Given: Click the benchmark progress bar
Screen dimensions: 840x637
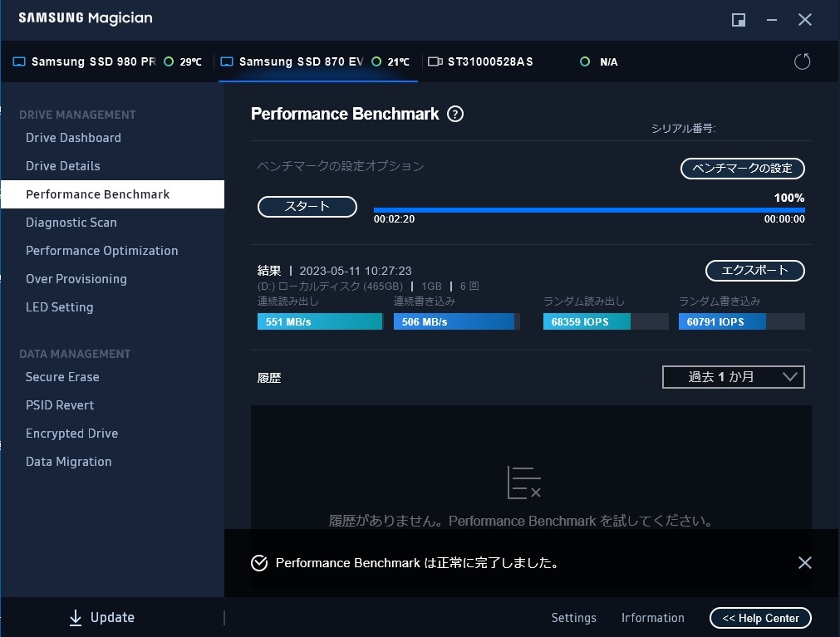Looking at the screenshot, I should (x=588, y=210).
